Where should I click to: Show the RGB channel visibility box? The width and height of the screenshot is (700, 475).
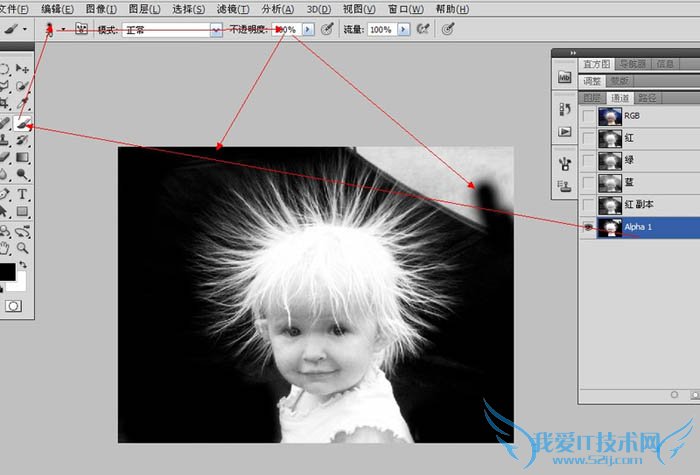point(587,116)
